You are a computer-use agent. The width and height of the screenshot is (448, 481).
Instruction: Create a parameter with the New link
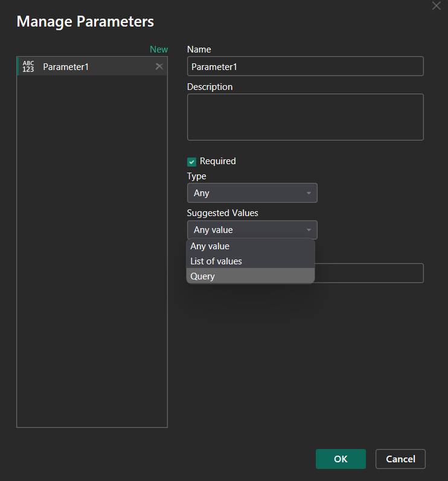click(x=159, y=49)
